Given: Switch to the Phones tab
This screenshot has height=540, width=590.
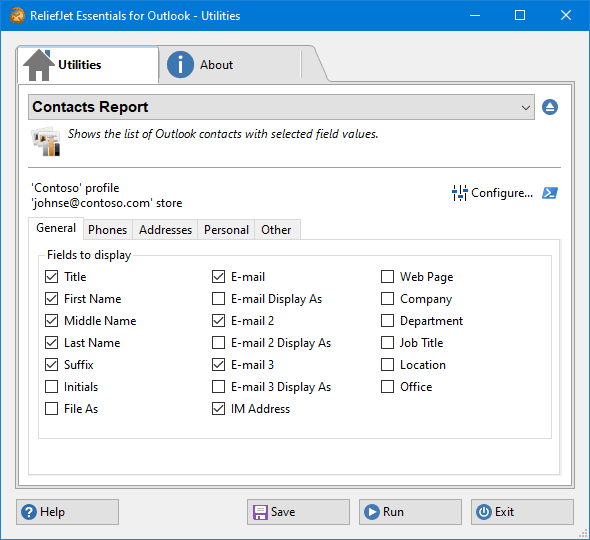Looking at the screenshot, I should [108, 230].
